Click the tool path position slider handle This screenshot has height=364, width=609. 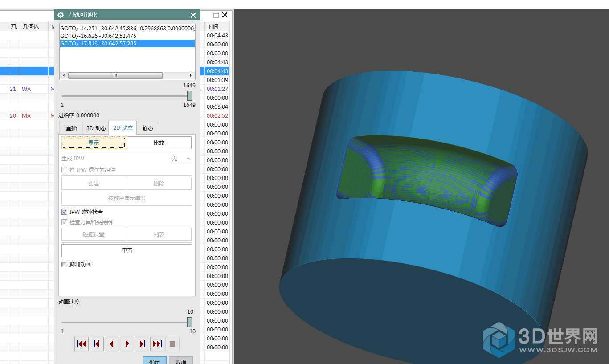coord(189,96)
